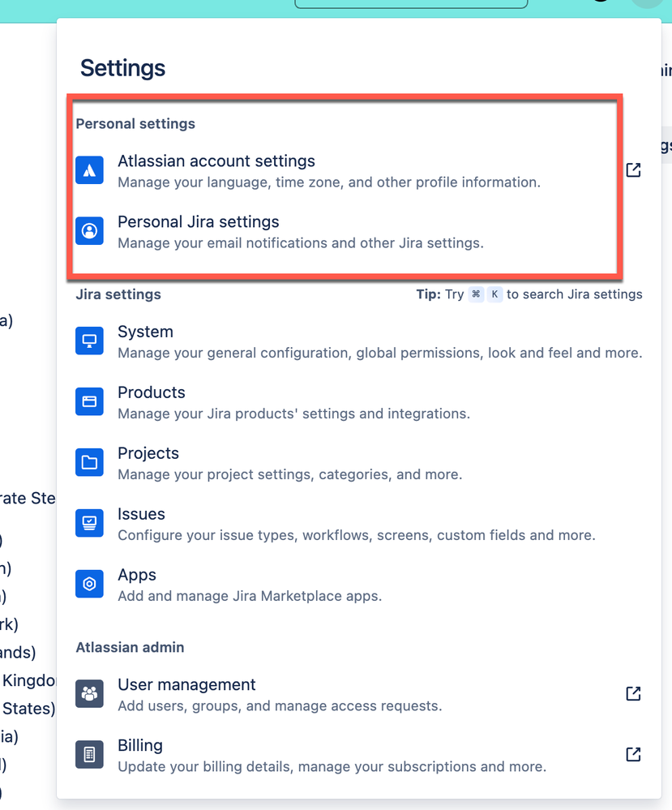This screenshot has width=672, height=810.
Task: Click 'Manage your language, time zone' description
Action: point(329,182)
